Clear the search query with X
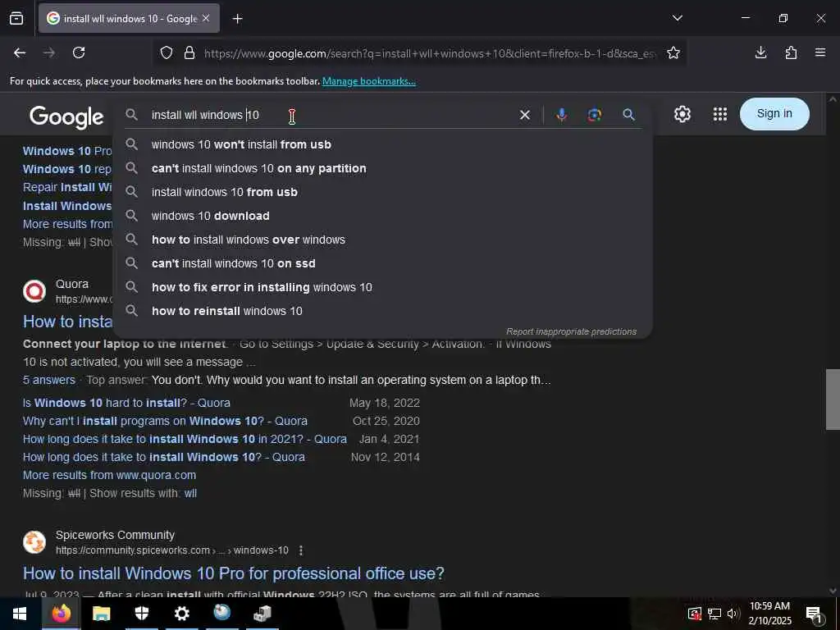840x630 pixels. point(525,115)
